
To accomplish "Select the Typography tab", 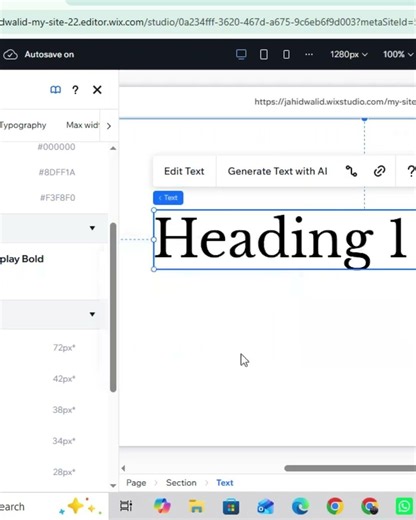I will tap(23, 125).
